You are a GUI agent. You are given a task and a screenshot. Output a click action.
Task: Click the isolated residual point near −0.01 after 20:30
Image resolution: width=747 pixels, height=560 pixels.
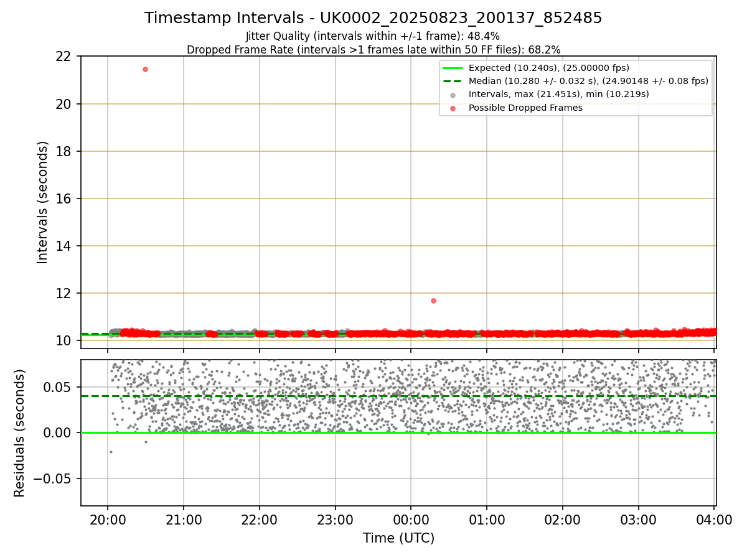pyautogui.click(x=146, y=442)
